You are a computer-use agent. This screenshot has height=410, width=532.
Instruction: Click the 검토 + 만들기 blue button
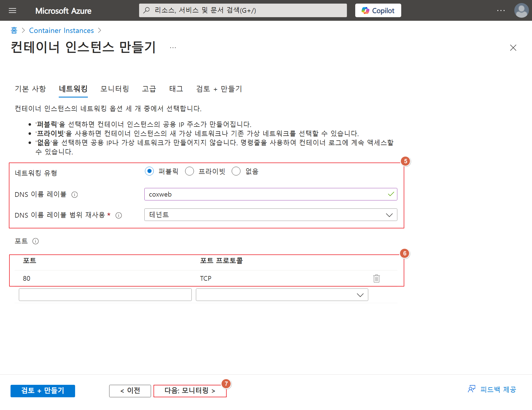(x=43, y=391)
